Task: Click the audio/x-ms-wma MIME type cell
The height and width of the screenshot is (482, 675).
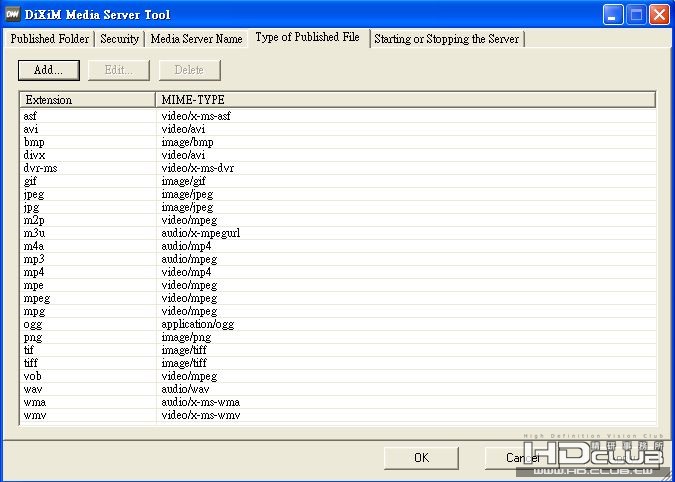Action: [201, 402]
